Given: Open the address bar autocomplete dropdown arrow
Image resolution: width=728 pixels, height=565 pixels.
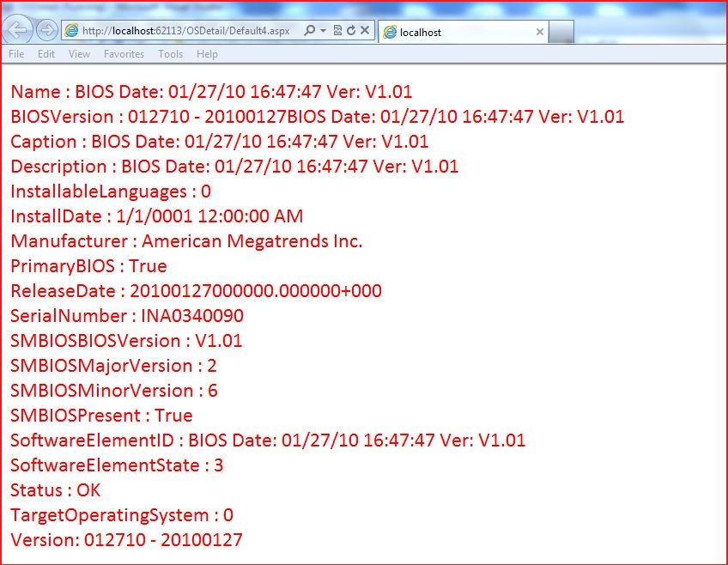Looking at the screenshot, I should click(x=323, y=31).
